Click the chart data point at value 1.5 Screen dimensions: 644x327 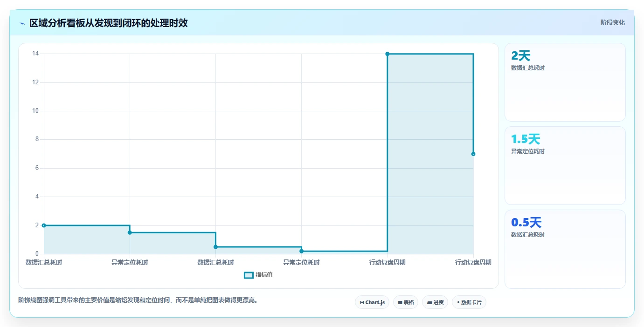[x=130, y=232]
